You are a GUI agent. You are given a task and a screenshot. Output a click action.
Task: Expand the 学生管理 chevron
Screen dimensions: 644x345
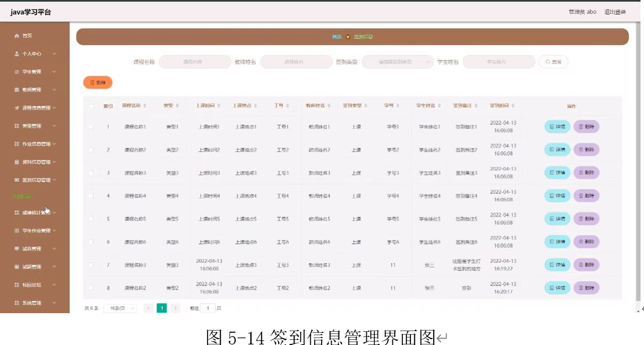coord(54,72)
